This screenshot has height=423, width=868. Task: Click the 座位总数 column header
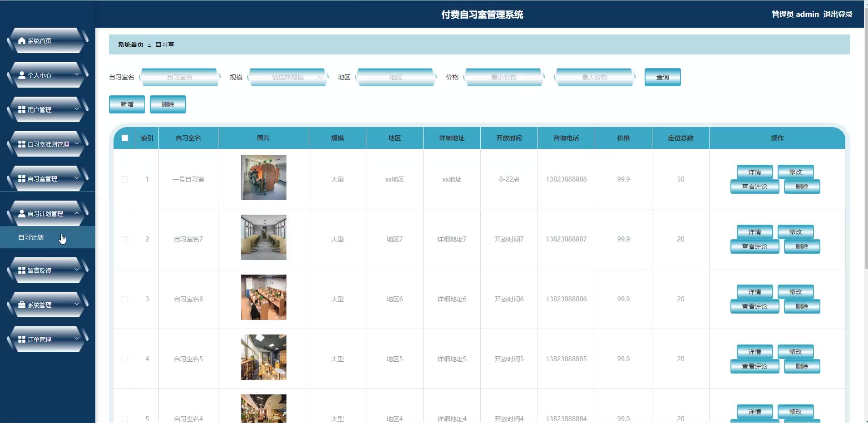tap(681, 138)
